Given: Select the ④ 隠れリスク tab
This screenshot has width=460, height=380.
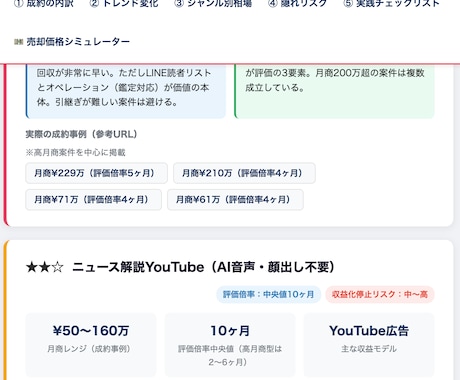Looking at the screenshot, I should (297, 3).
